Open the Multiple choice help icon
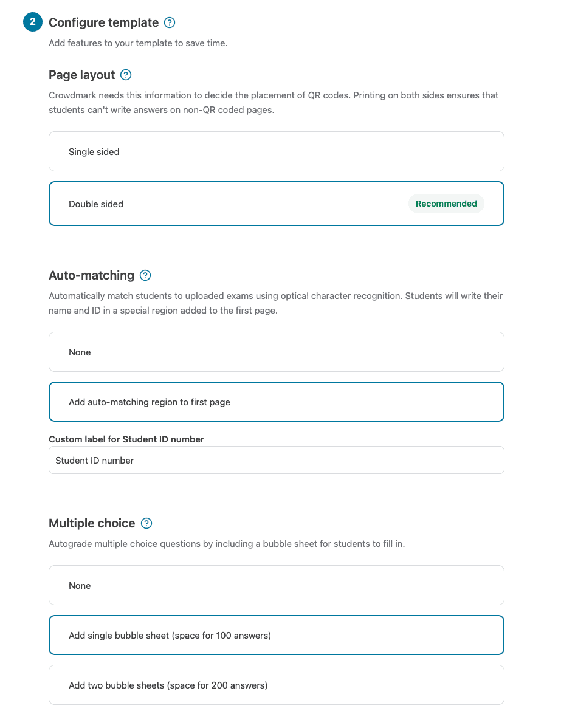The height and width of the screenshot is (728, 575). (x=146, y=523)
